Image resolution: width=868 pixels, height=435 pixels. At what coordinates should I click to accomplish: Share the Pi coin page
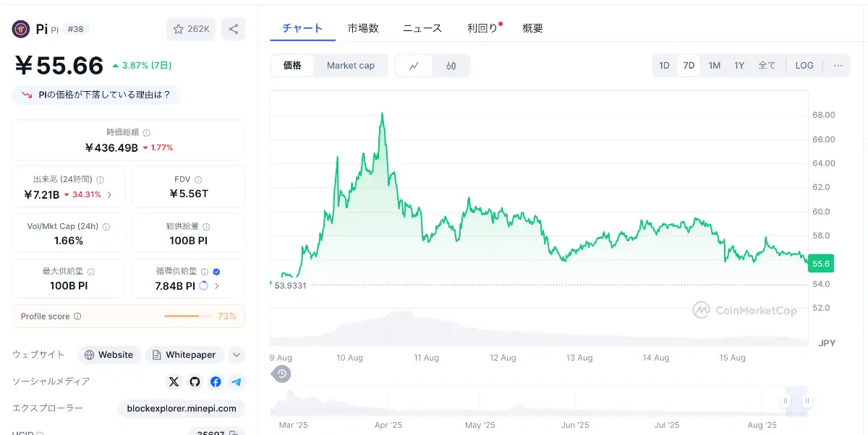pos(233,29)
